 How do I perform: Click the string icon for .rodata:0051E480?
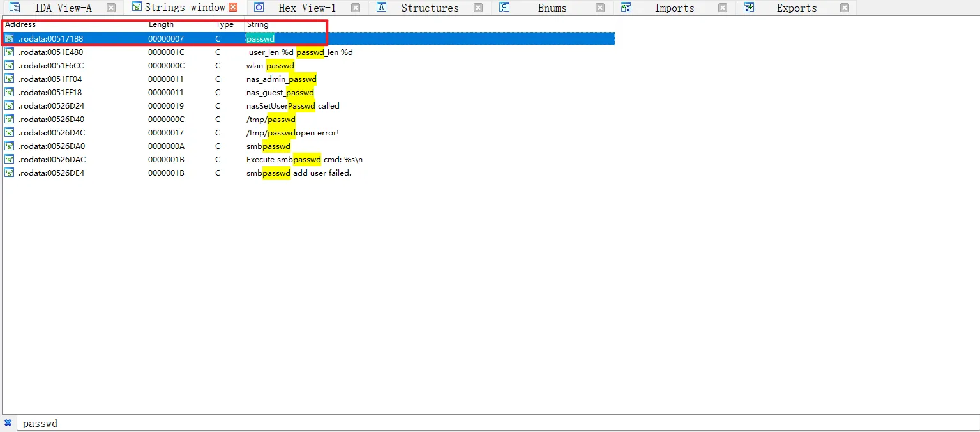10,52
